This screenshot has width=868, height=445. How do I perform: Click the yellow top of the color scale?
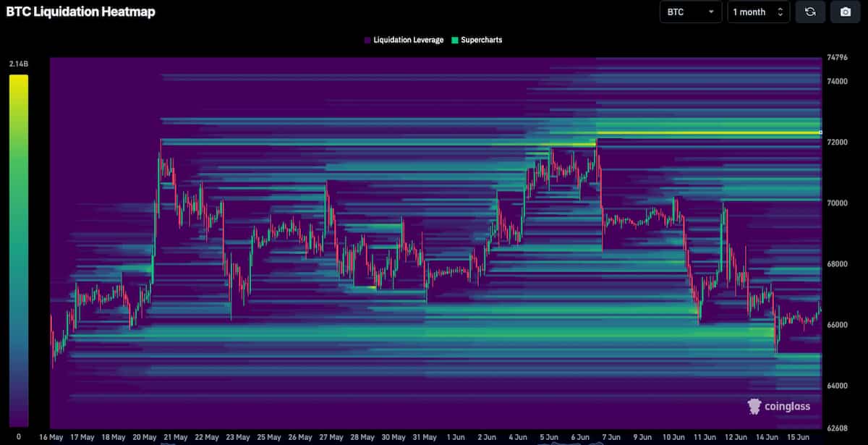pos(18,80)
